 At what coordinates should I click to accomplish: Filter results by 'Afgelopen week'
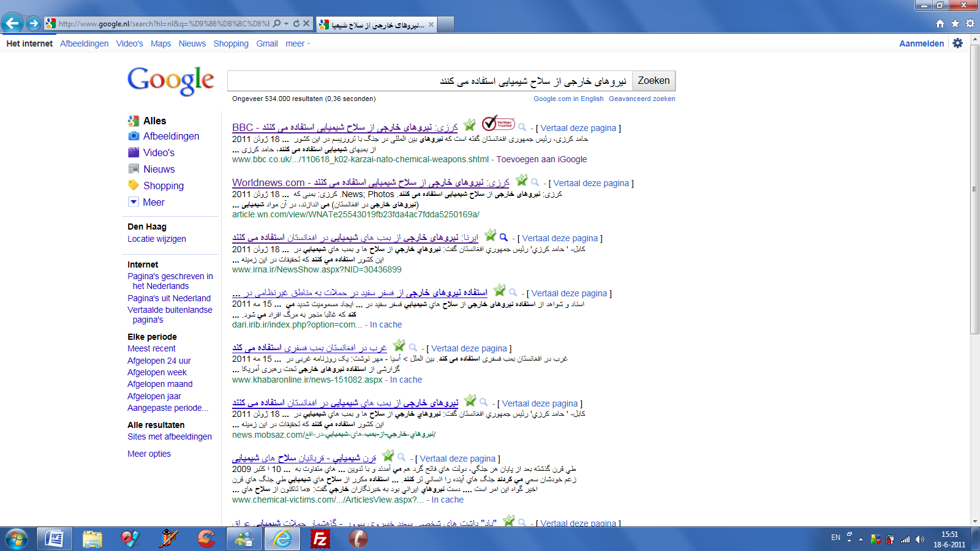point(157,372)
